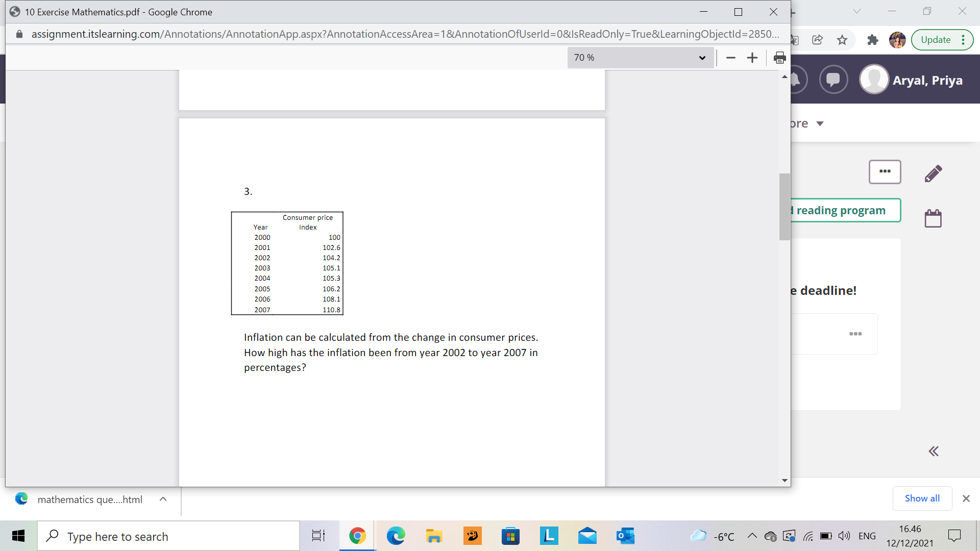Open the calendar icon below the pencil
The image size is (980, 551).
[x=933, y=218]
